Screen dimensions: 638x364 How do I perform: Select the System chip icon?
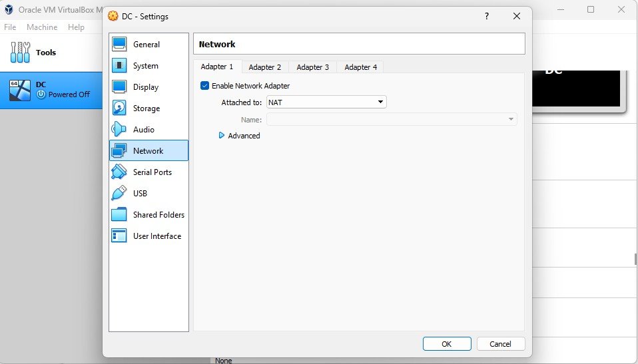pyautogui.click(x=119, y=65)
